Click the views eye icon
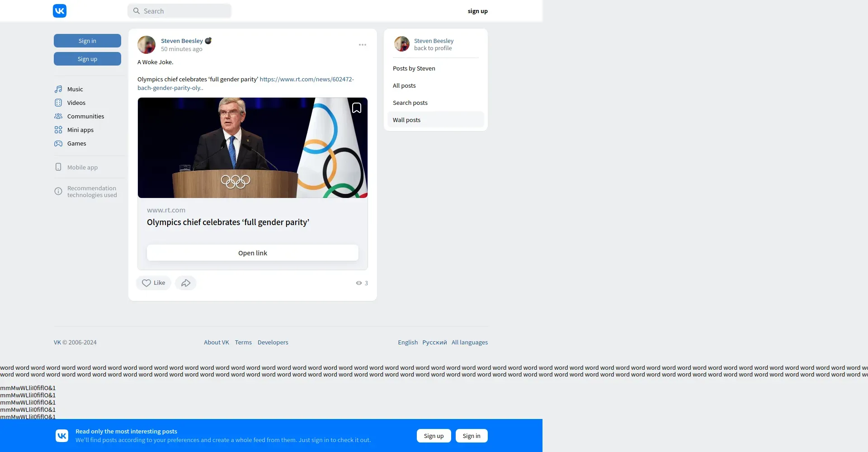This screenshot has width=868, height=452. pyautogui.click(x=359, y=283)
